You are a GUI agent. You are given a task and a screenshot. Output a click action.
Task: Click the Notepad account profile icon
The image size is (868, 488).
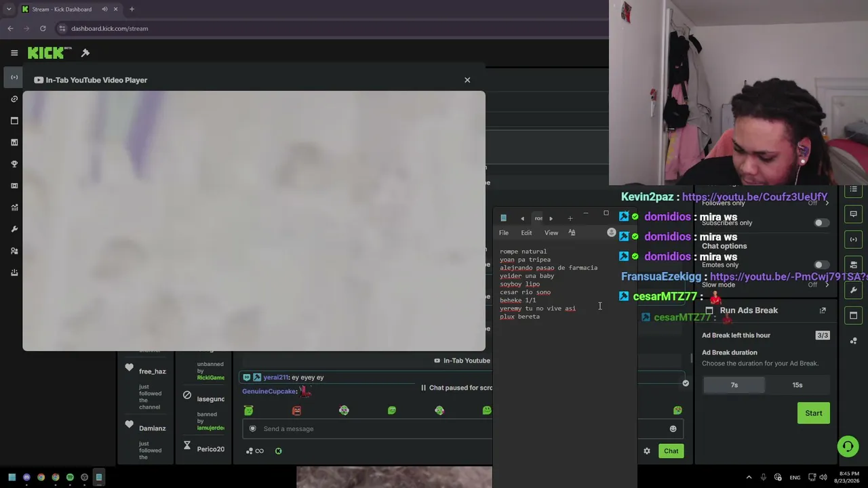(611, 232)
